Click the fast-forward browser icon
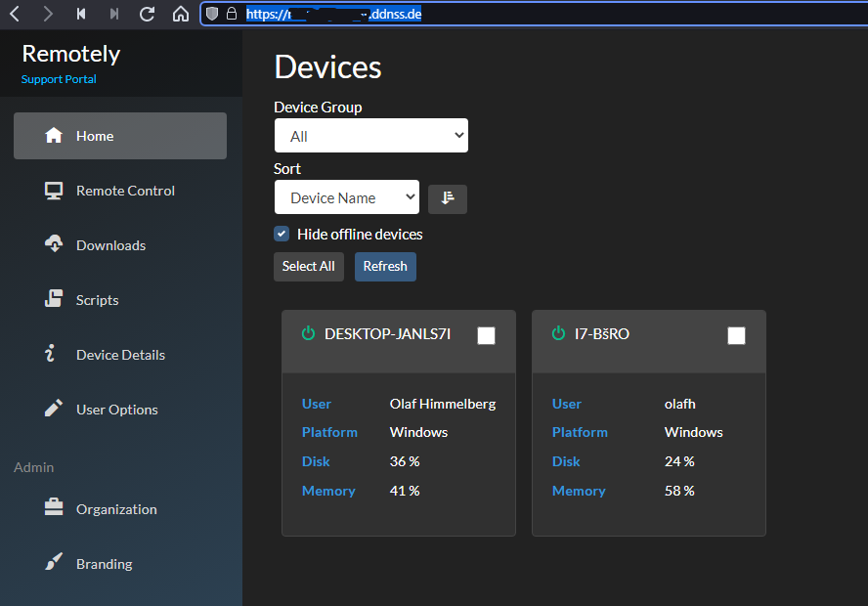The width and height of the screenshot is (868, 606). click(x=114, y=14)
